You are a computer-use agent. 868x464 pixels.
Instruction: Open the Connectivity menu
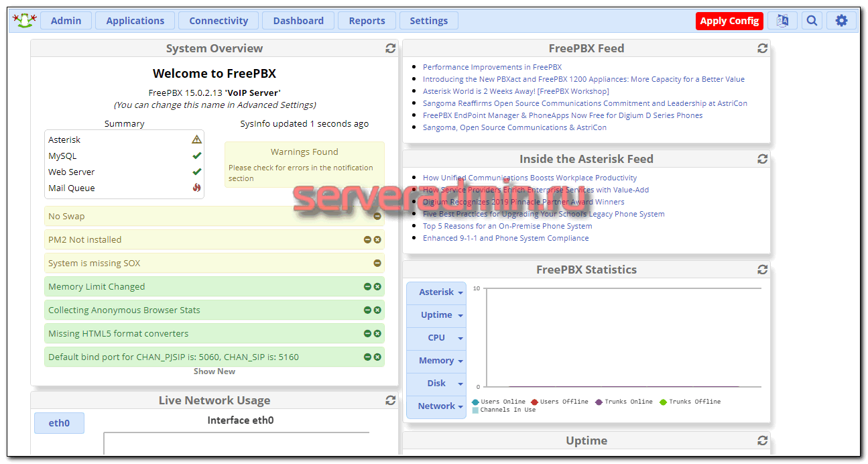tap(219, 21)
